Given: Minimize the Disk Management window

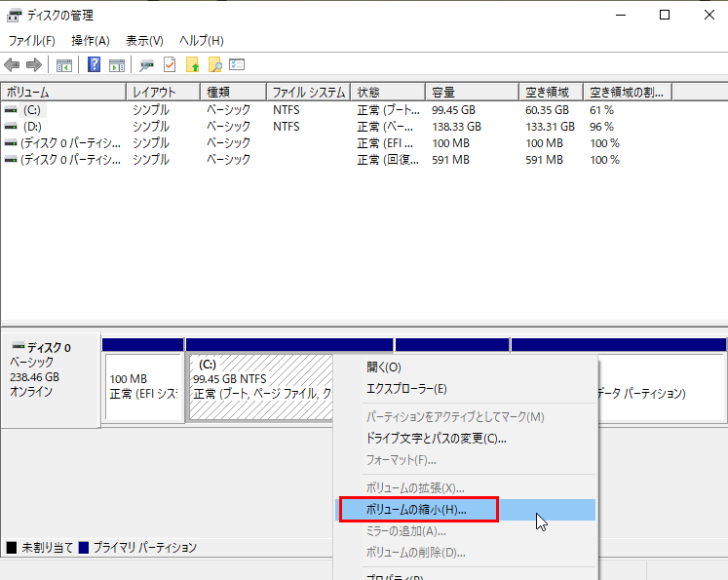Looking at the screenshot, I should coord(621,15).
